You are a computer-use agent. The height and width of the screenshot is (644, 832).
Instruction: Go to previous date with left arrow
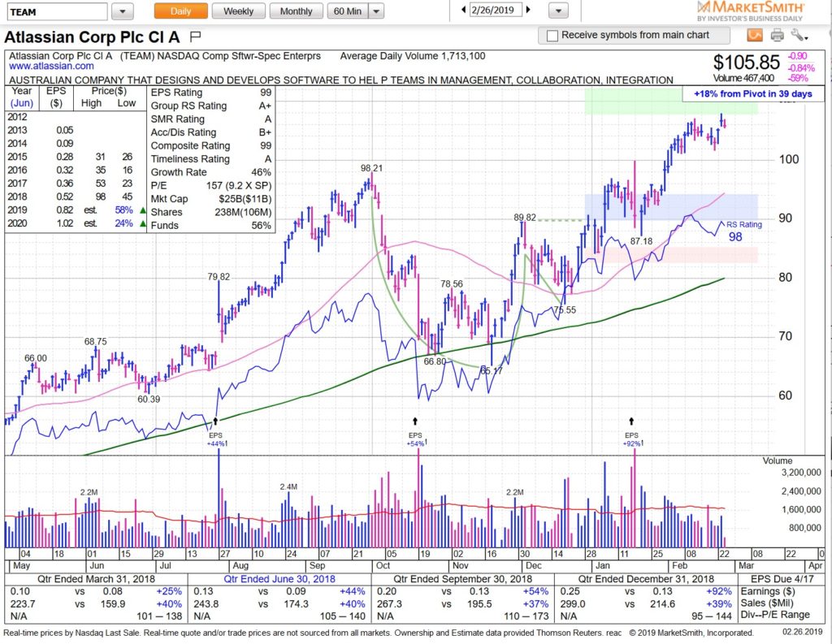point(464,10)
